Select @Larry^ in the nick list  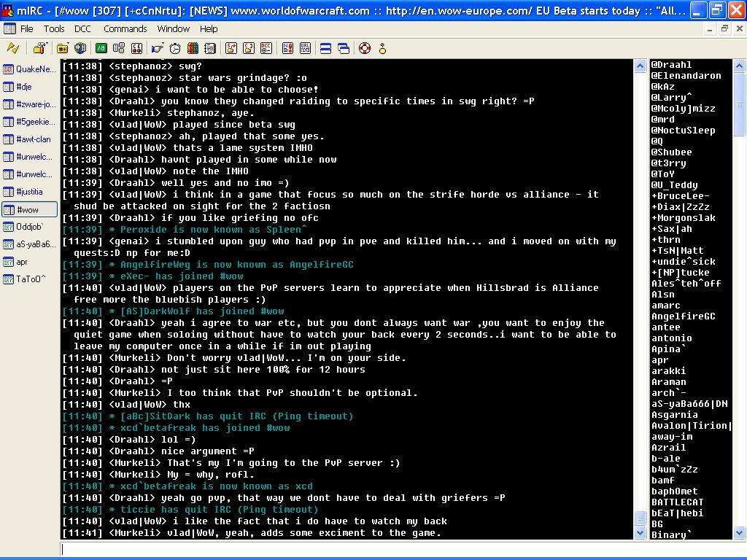tap(671, 98)
